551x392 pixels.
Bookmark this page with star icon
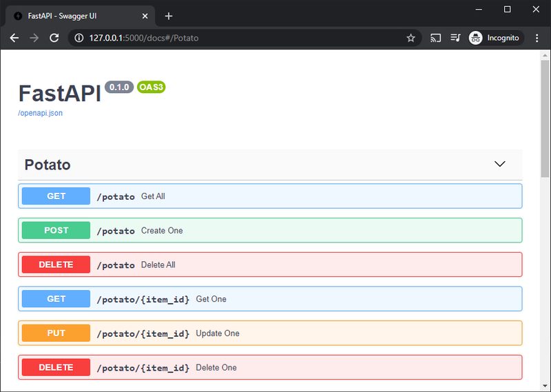click(x=410, y=38)
